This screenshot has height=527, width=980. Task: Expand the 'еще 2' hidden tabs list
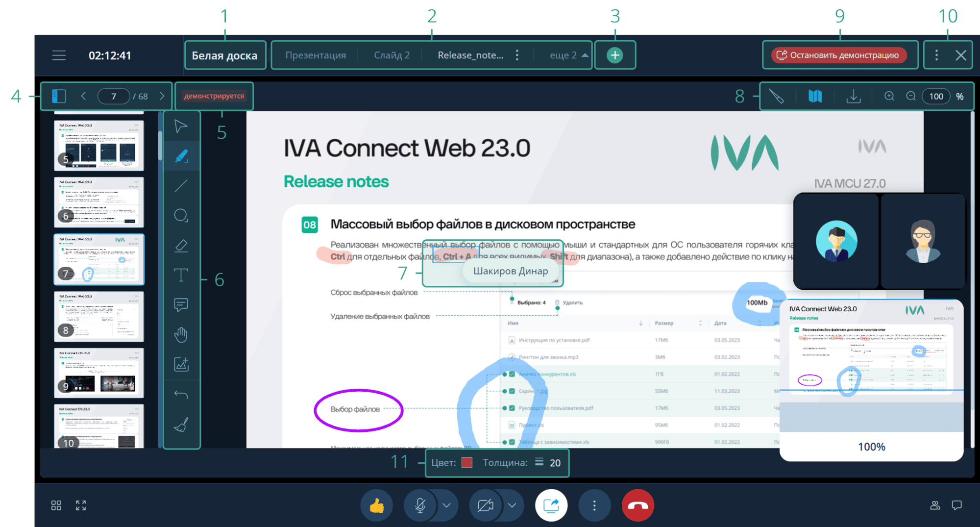click(x=568, y=55)
